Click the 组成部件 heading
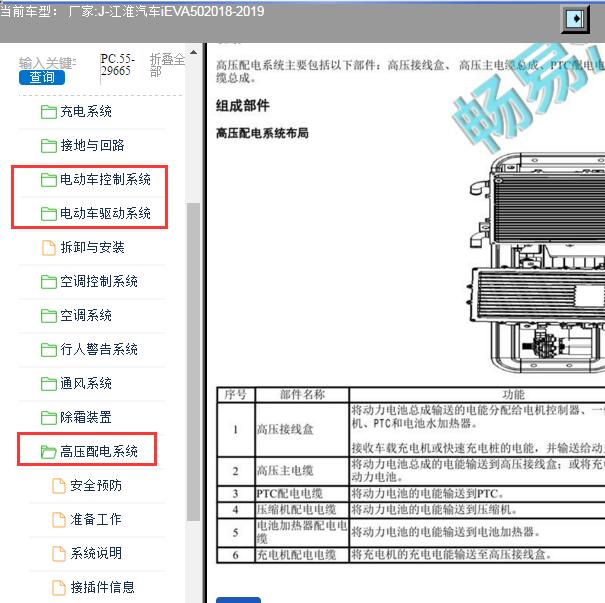The height and width of the screenshot is (603, 605). [x=242, y=105]
